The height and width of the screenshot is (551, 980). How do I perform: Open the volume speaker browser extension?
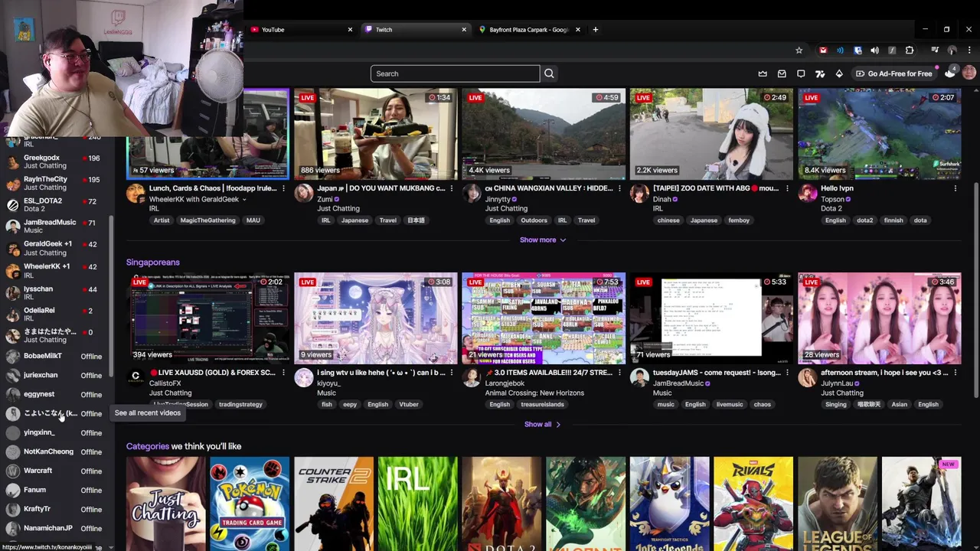[x=874, y=51]
